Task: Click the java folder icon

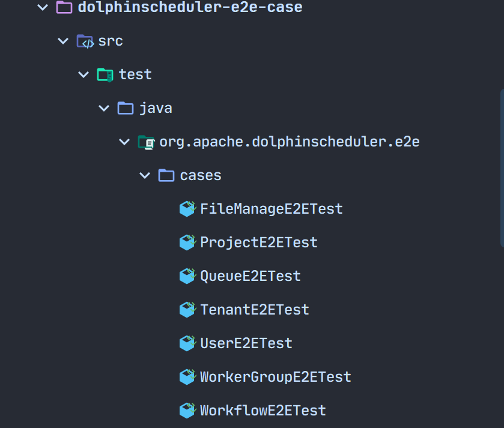Action: click(x=126, y=108)
